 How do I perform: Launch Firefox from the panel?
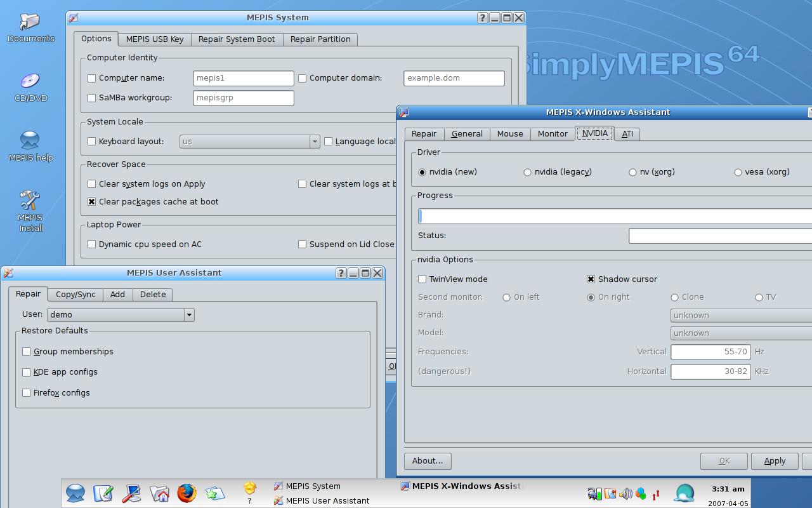click(187, 493)
